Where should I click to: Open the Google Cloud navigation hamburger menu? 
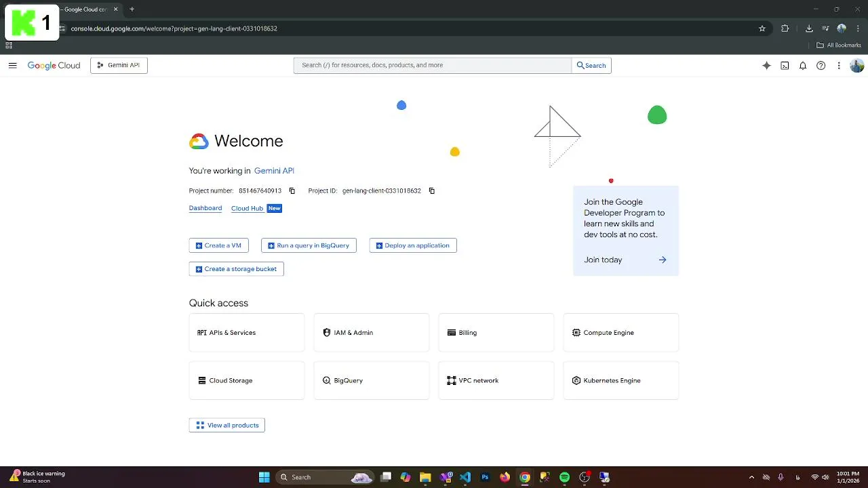click(12, 65)
